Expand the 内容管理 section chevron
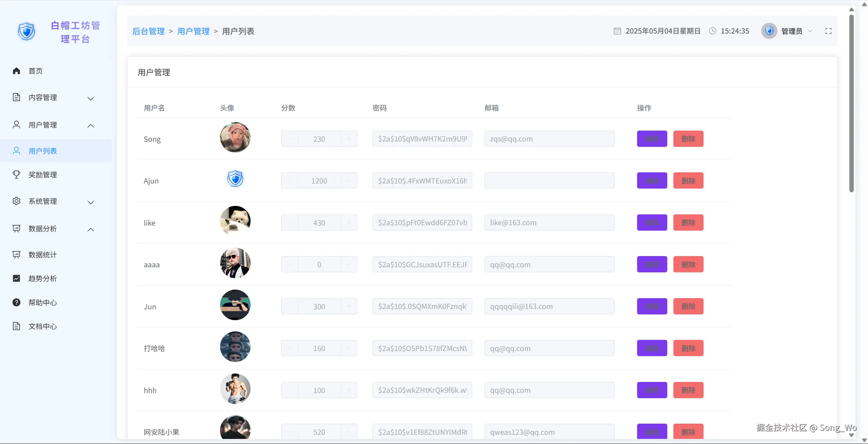This screenshot has height=444, width=868. point(91,99)
